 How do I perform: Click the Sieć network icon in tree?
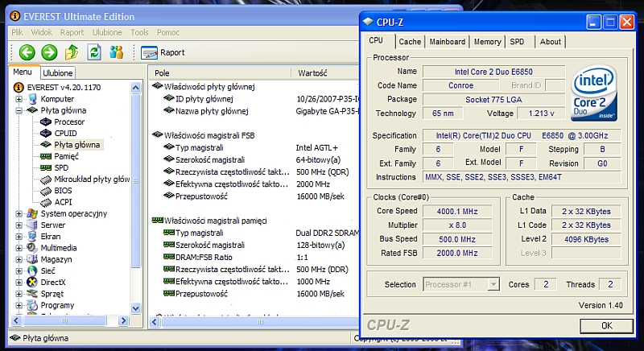32,271
